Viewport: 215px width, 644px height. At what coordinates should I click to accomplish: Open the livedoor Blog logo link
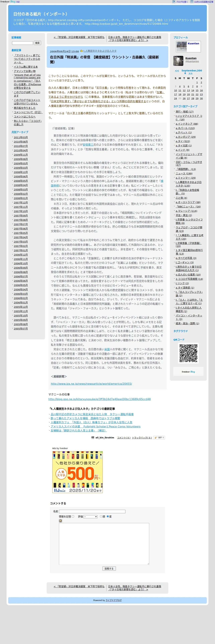coord(8,2)
